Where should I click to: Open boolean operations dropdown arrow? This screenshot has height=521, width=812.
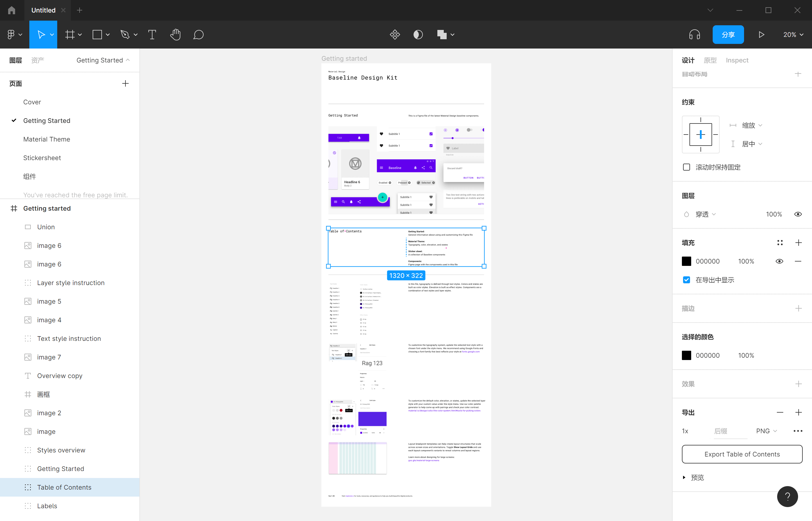[x=452, y=35]
